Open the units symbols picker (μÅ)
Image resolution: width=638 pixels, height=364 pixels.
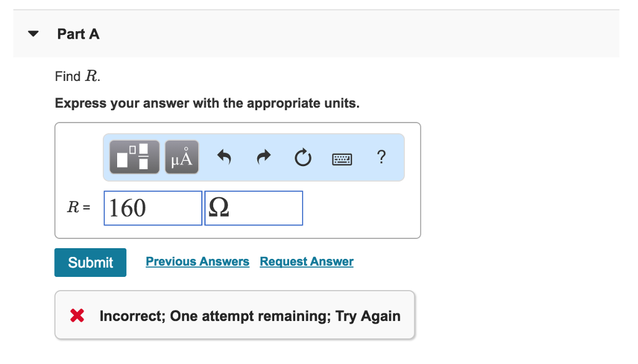click(x=181, y=157)
